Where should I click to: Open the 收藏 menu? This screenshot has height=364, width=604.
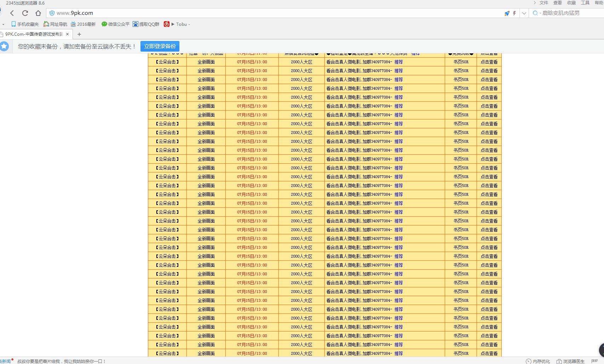pos(571,3)
